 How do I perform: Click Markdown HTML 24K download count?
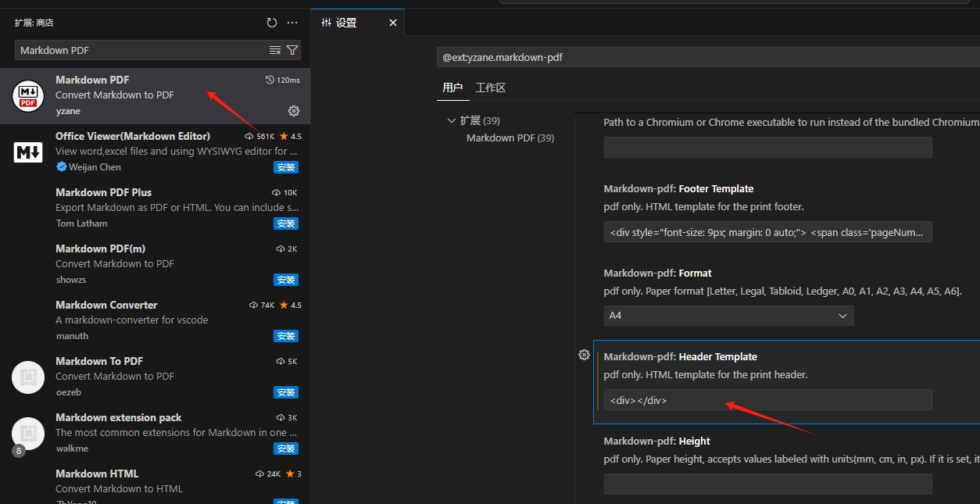click(x=269, y=474)
